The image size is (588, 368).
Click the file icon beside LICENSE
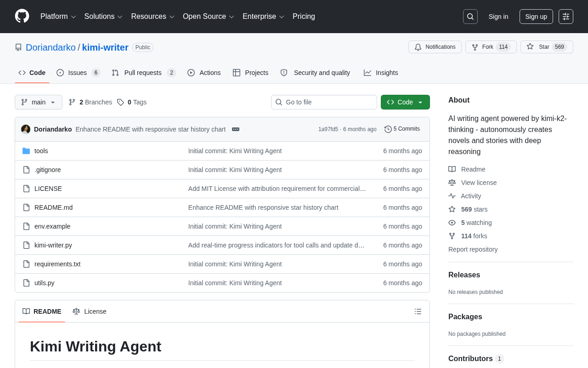[x=26, y=189]
